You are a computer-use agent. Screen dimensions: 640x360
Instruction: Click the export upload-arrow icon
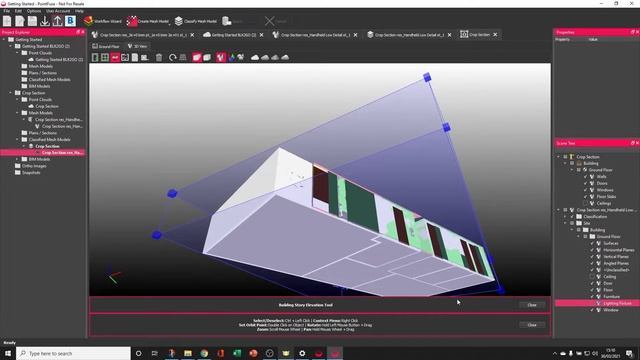point(58,21)
